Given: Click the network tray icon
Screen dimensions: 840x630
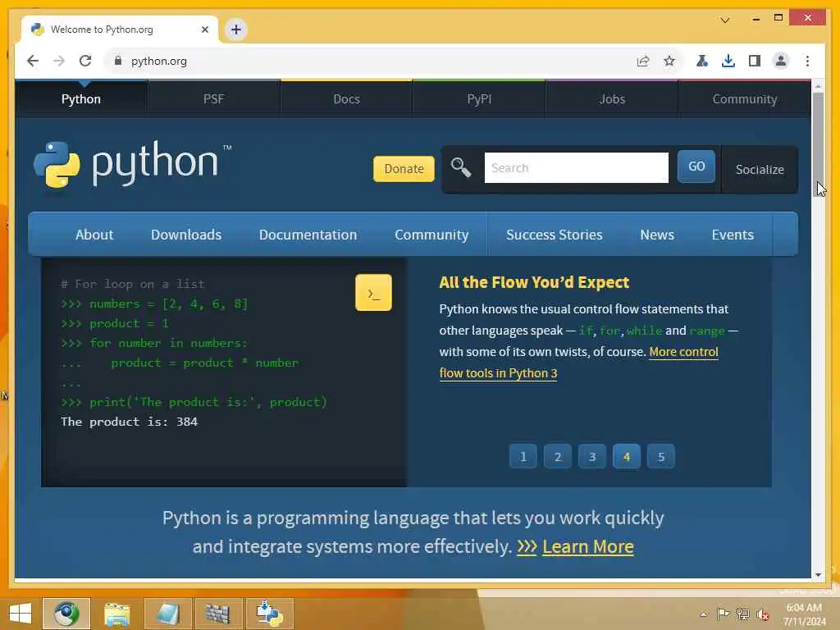Looking at the screenshot, I should pyautogui.click(x=742, y=614).
